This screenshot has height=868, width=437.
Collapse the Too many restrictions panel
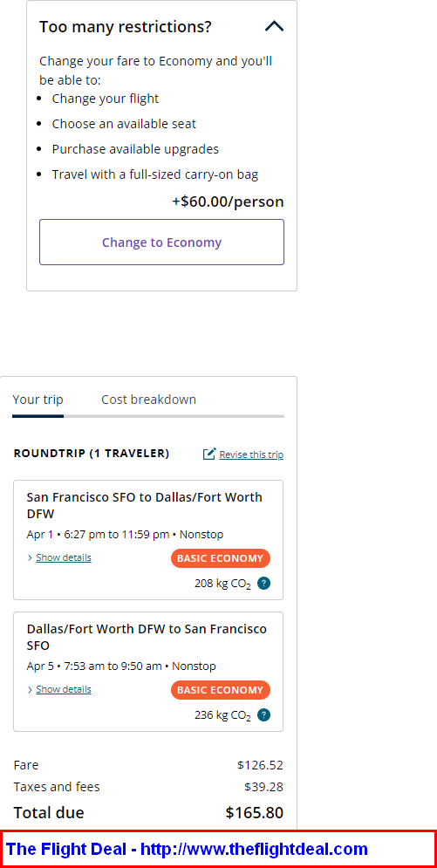click(x=275, y=26)
